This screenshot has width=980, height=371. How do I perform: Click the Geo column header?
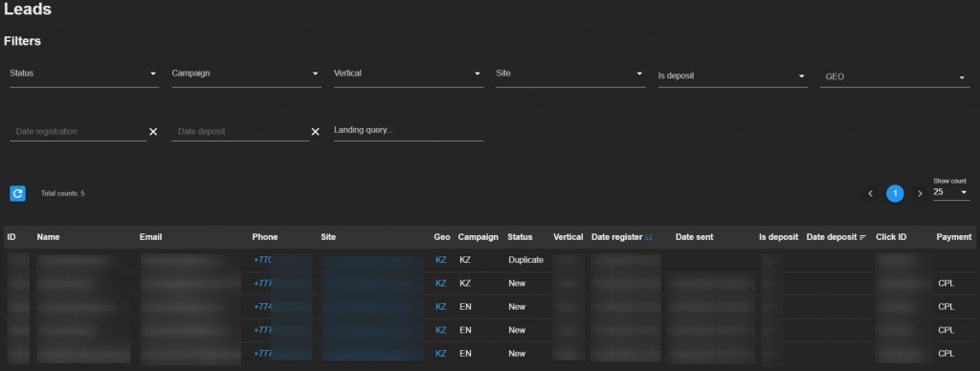pos(442,237)
